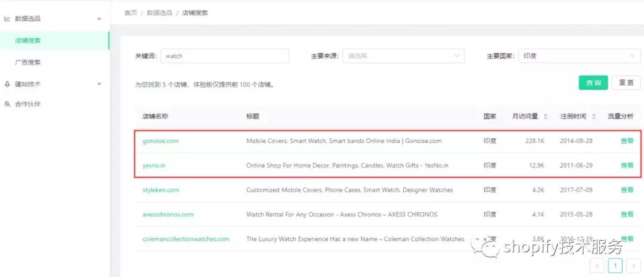Select 广告搜索 in the sidebar
The height and width of the screenshot is (277, 644).
tap(27, 63)
